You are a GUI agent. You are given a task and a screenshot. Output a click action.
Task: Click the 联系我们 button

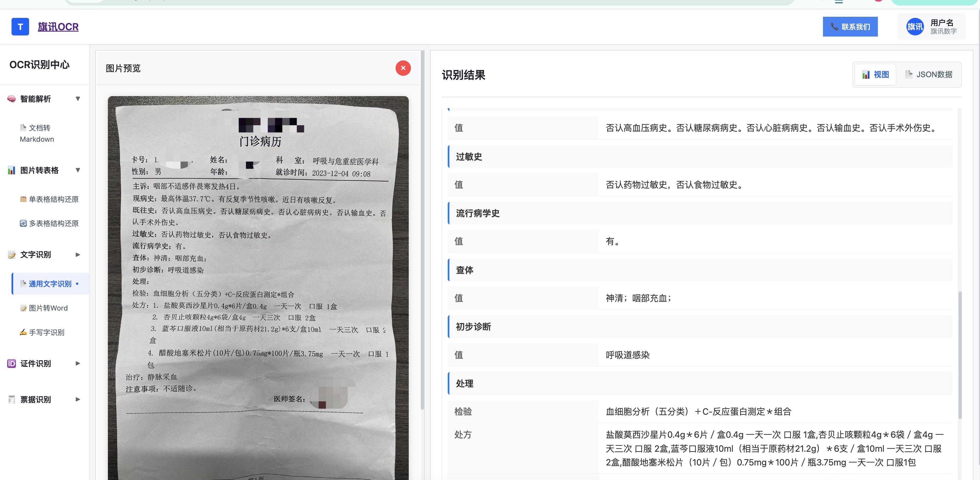tap(850, 27)
